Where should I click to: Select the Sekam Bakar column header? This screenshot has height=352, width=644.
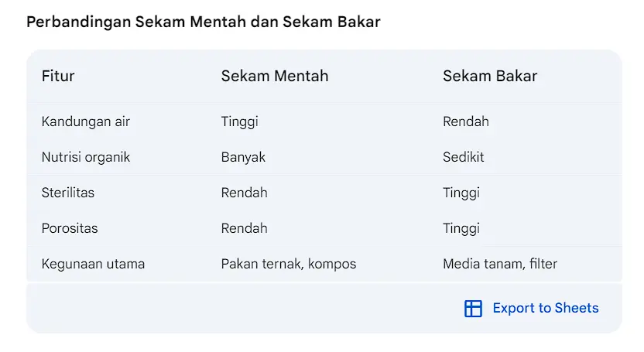click(x=490, y=77)
